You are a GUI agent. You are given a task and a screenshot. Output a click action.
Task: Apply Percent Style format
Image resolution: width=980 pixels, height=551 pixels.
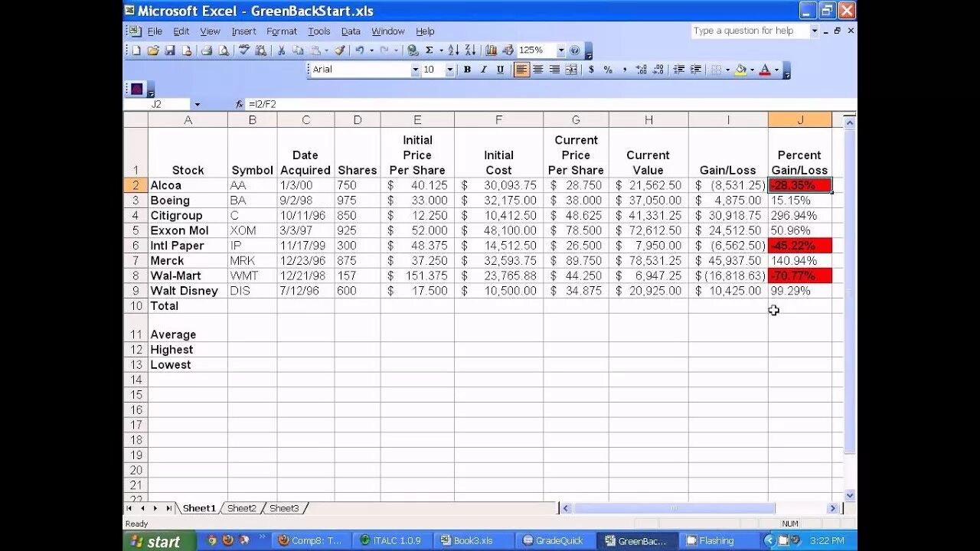[x=608, y=70]
